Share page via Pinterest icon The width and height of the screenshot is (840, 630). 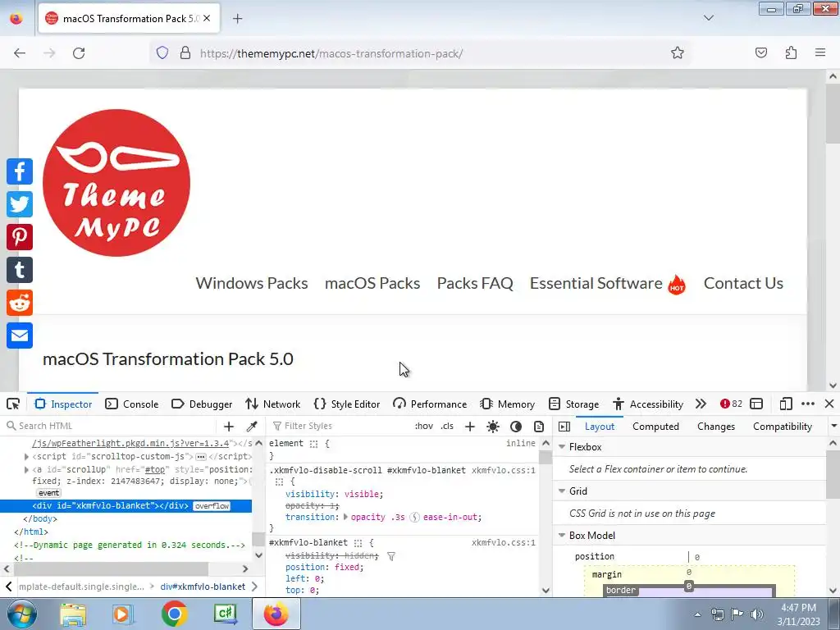20,237
